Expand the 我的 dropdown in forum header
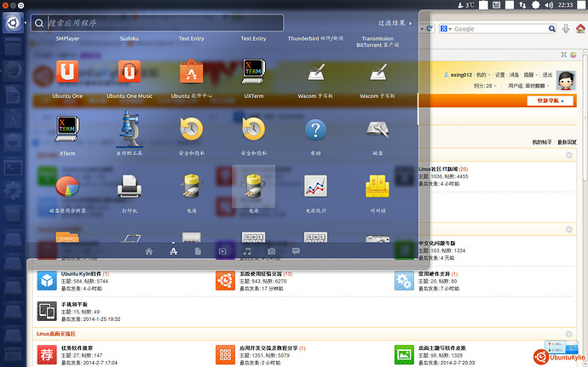Screen dimensions: 588x367 (483, 75)
